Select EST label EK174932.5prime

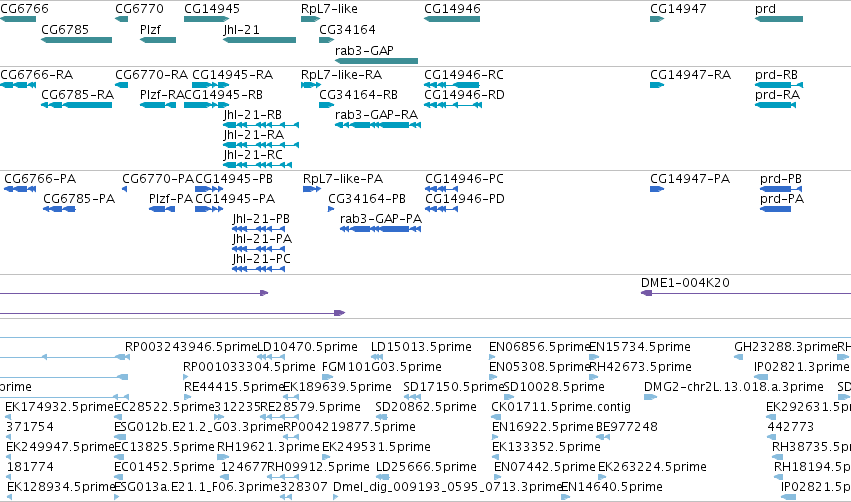point(60,407)
